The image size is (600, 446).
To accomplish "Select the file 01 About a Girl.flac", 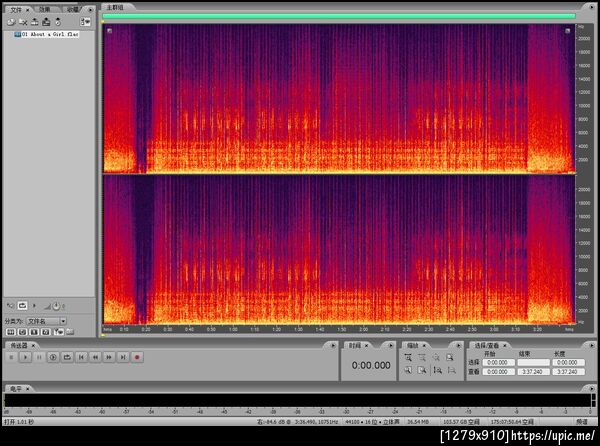I will (46, 34).
